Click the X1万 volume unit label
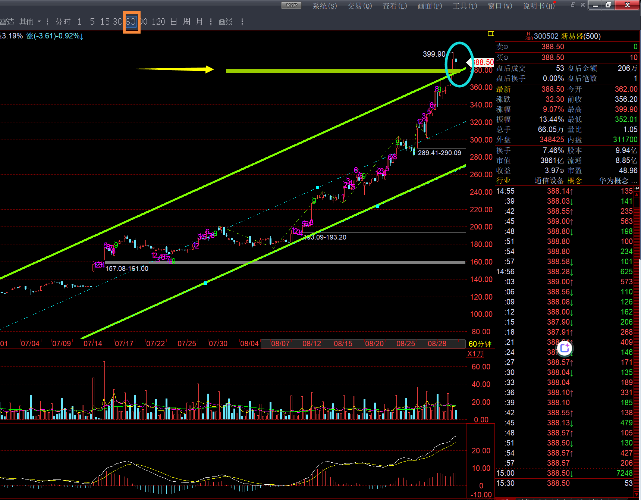This screenshot has height=500, width=641. coord(475,354)
